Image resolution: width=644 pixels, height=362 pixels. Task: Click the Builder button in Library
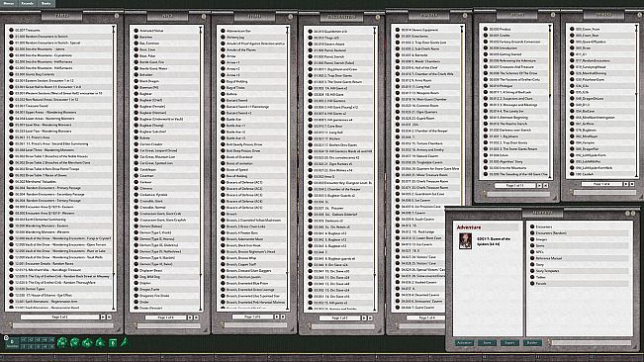[532, 342]
